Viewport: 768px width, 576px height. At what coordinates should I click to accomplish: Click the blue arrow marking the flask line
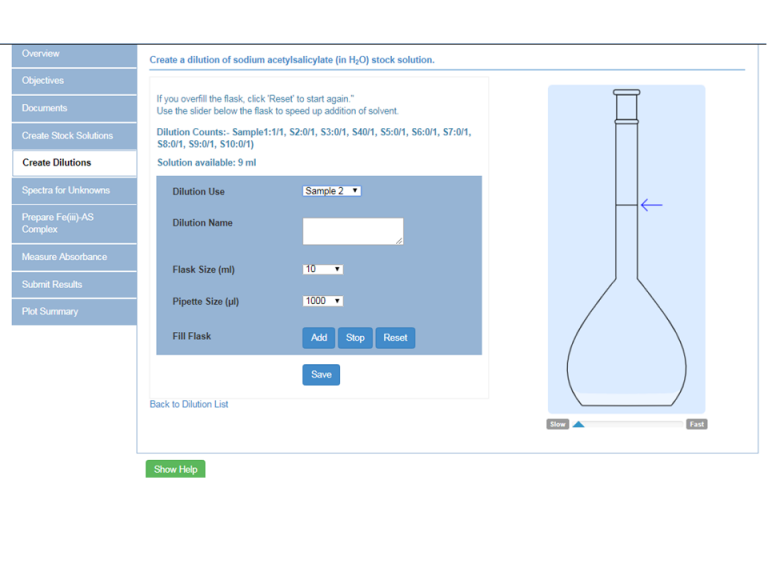tap(651, 205)
